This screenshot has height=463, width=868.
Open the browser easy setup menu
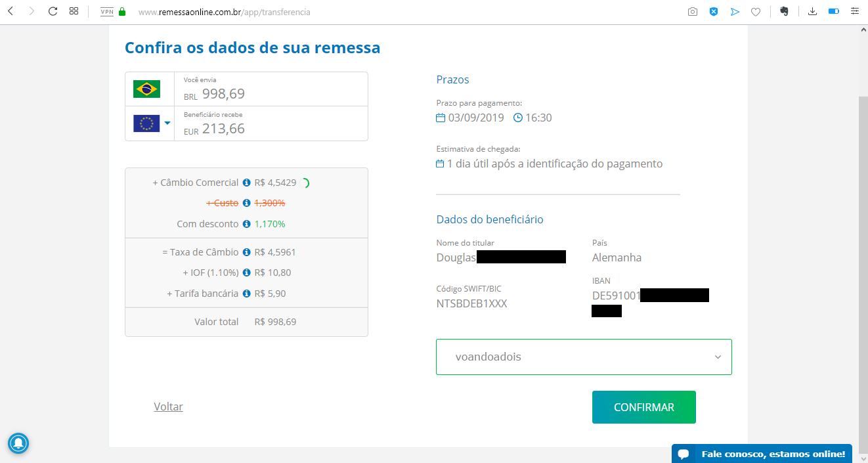(x=854, y=11)
